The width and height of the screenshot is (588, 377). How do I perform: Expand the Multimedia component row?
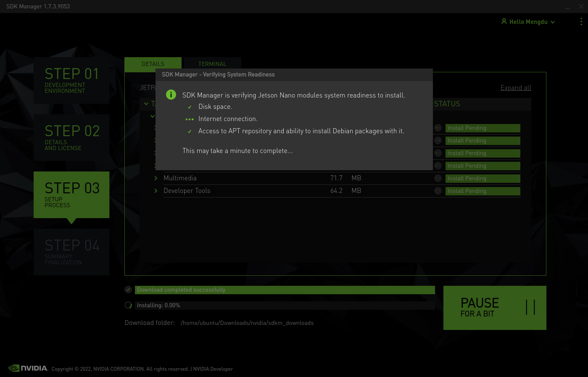click(x=156, y=178)
